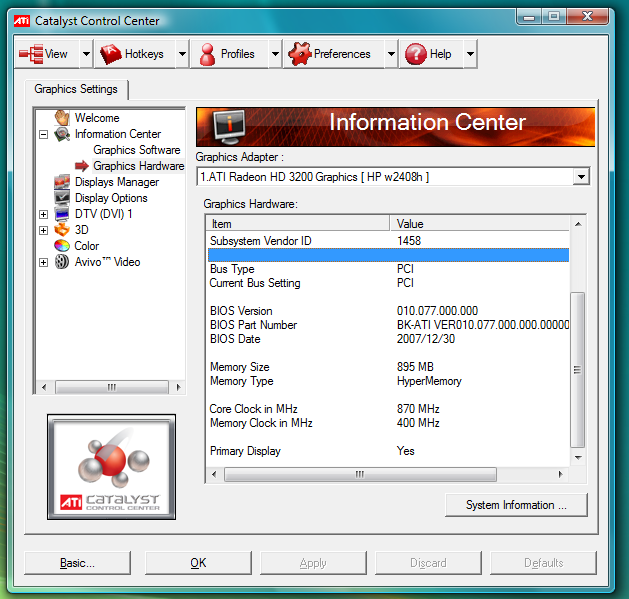This screenshot has width=629, height=599.
Task: Click the Hotkeys red tag icon
Action: point(110,54)
